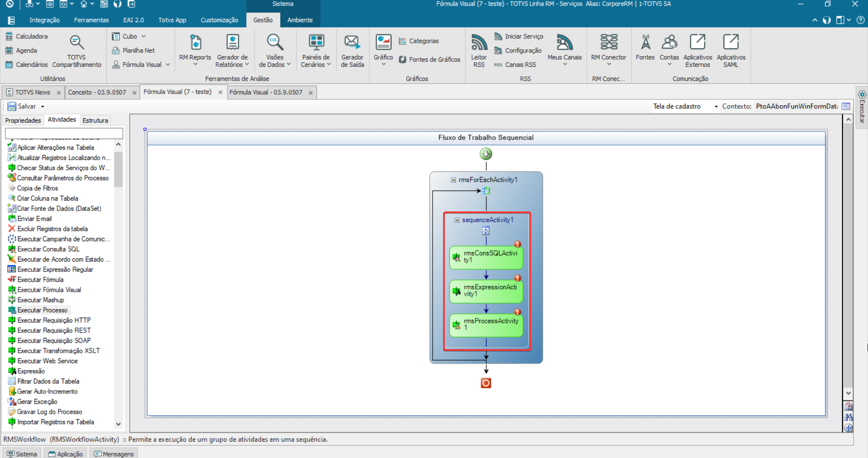The image size is (868, 458).
Task: Open Meus Canais
Action: (x=565, y=48)
